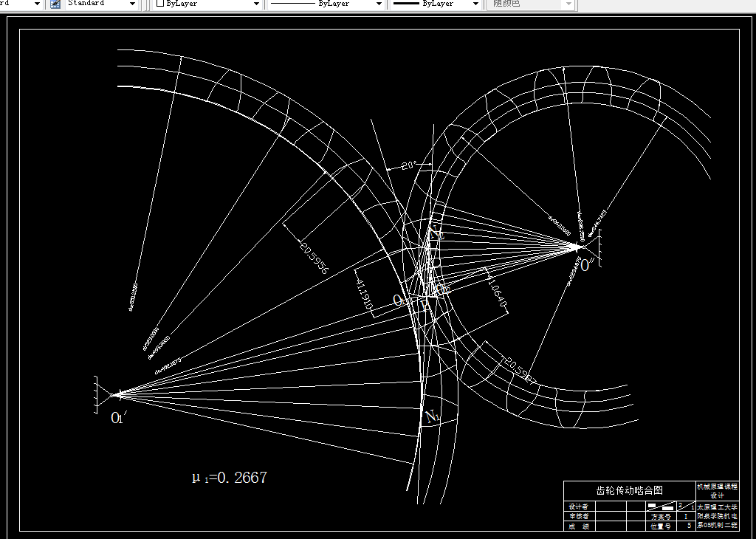This screenshot has height=539, width=756.
Task: Select the title text 齿轮传动啮合图
Action: (629, 490)
